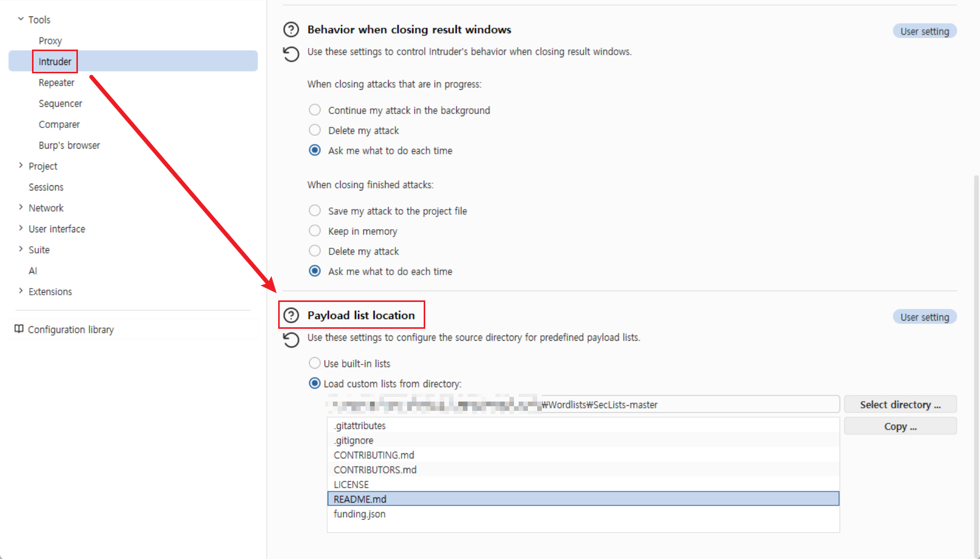The width and height of the screenshot is (980, 559).
Task: Expand the Project tree section
Action: tap(21, 166)
